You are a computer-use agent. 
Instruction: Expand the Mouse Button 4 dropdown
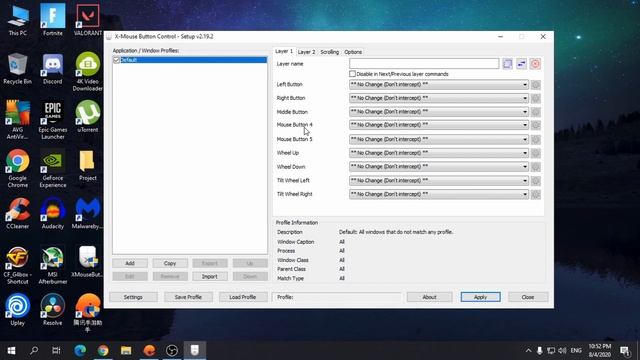click(524, 125)
